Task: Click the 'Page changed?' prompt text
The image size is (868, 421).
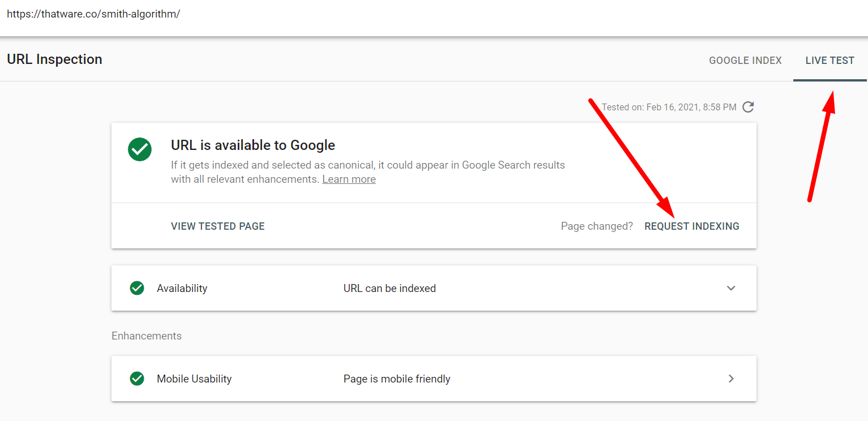Action: pyautogui.click(x=596, y=226)
